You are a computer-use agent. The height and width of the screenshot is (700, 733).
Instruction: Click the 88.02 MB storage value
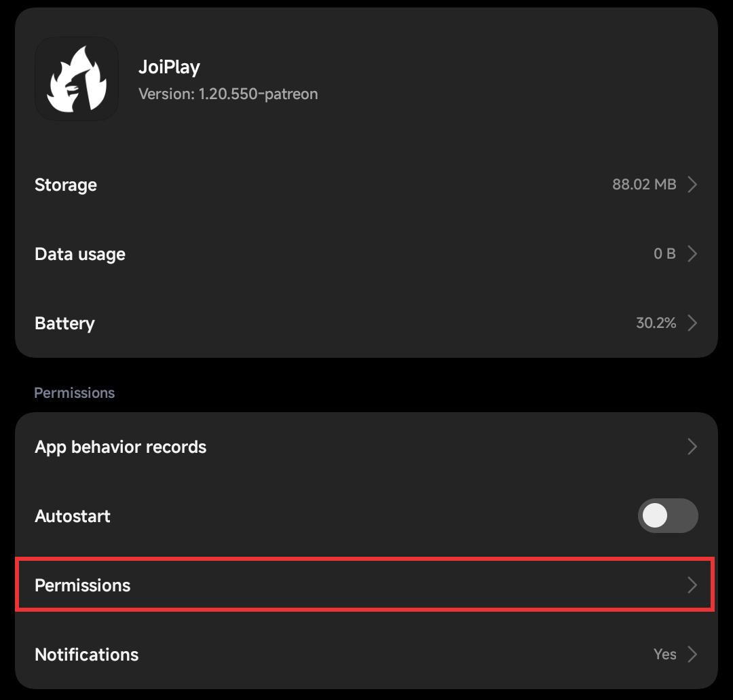(644, 185)
